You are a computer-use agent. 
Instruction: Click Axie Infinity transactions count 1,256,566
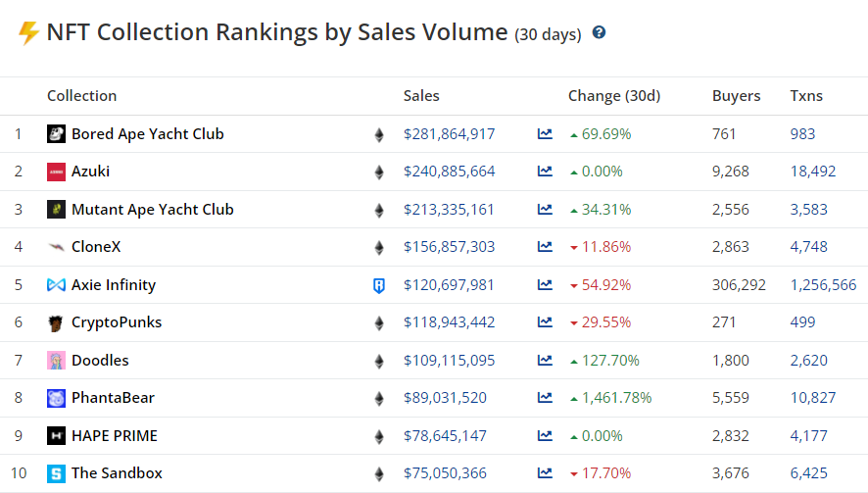tap(823, 285)
